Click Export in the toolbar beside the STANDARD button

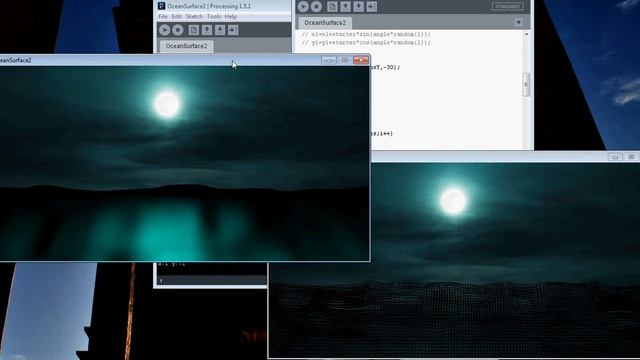pyautogui.click(x=371, y=7)
